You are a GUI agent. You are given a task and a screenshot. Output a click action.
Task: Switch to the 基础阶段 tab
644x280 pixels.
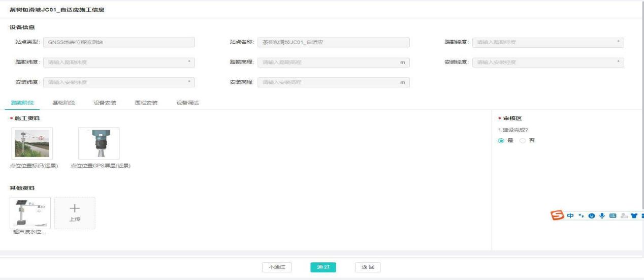(63, 103)
